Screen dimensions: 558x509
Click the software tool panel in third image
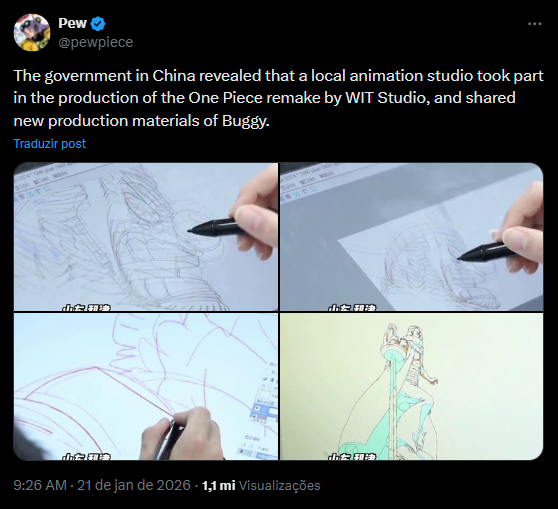pos(264,409)
